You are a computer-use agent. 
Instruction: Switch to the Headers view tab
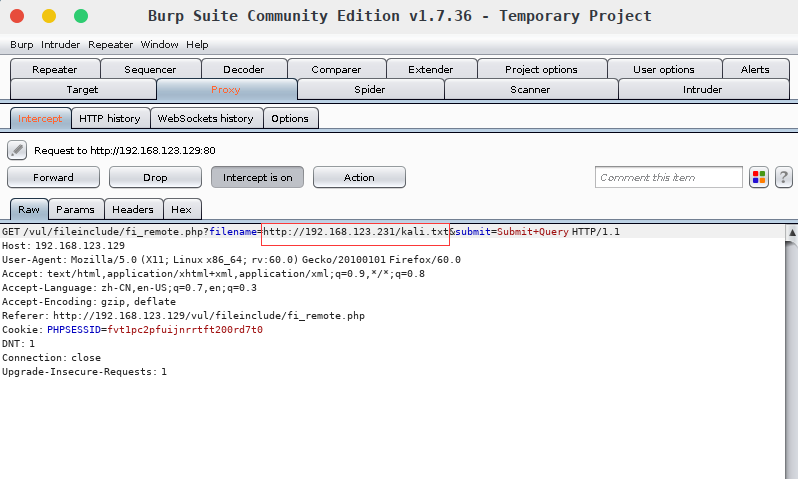pyautogui.click(x=133, y=210)
